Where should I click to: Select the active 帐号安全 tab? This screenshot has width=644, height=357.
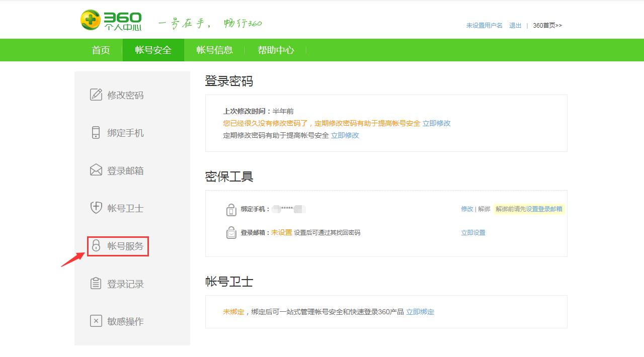[x=153, y=50]
